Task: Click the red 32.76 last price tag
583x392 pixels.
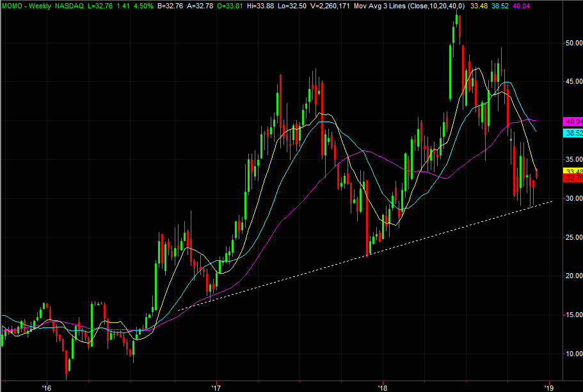Action: coord(571,178)
